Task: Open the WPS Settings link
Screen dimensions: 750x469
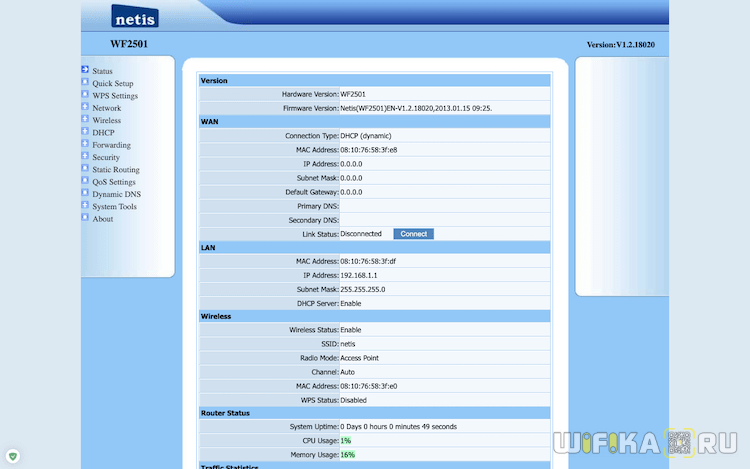Action: [x=115, y=96]
